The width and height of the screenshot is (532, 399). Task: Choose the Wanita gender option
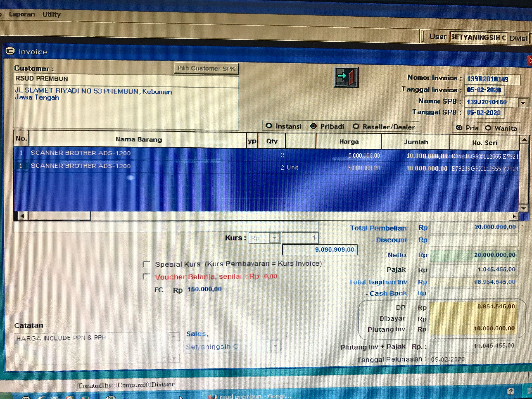488,128
